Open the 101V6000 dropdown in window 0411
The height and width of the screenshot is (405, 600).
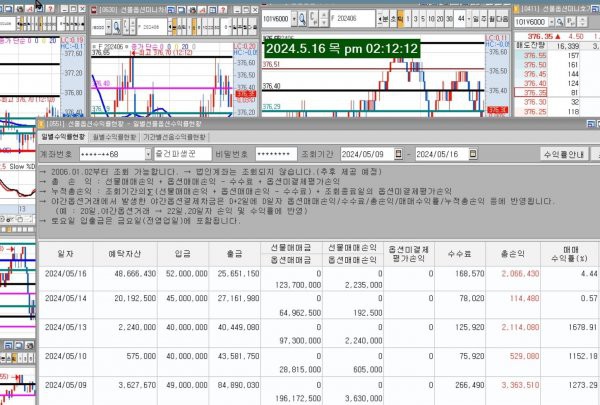[552, 22]
